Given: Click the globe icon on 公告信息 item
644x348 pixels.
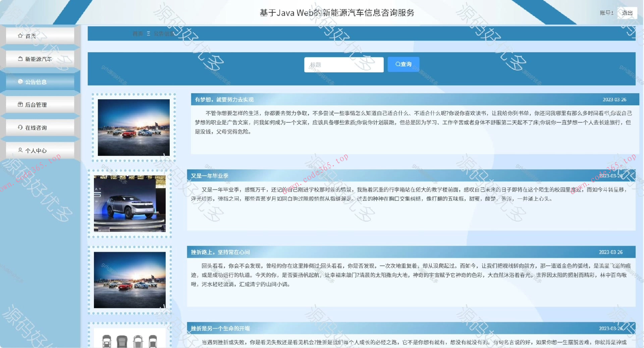Looking at the screenshot, I should pyautogui.click(x=20, y=82).
